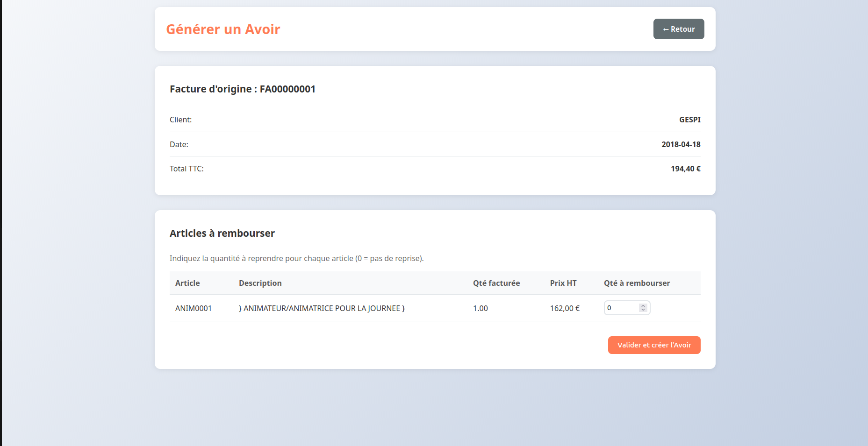Click the Article column header
The width and height of the screenshot is (868, 446).
[187, 283]
